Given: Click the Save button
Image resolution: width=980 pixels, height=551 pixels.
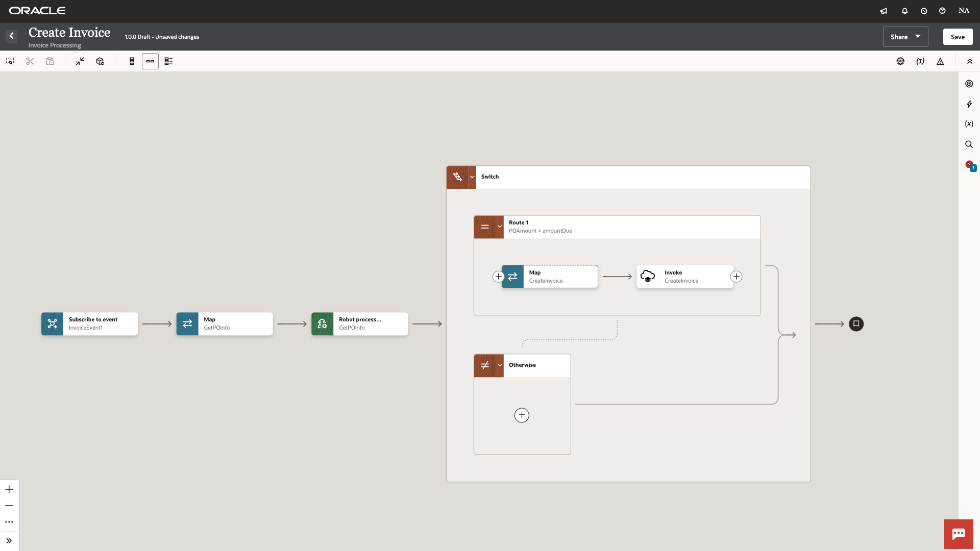Looking at the screenshot, I should click(957, 36).
